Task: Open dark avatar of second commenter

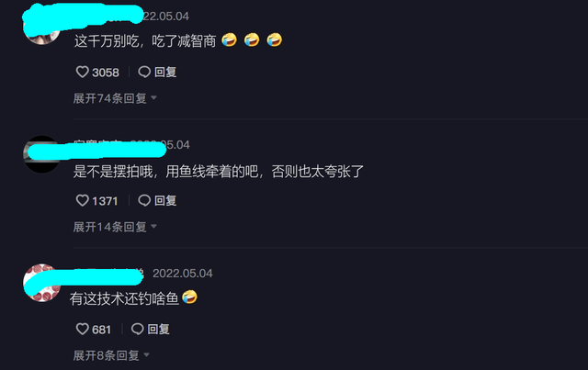Action: (x=42, y=154)
